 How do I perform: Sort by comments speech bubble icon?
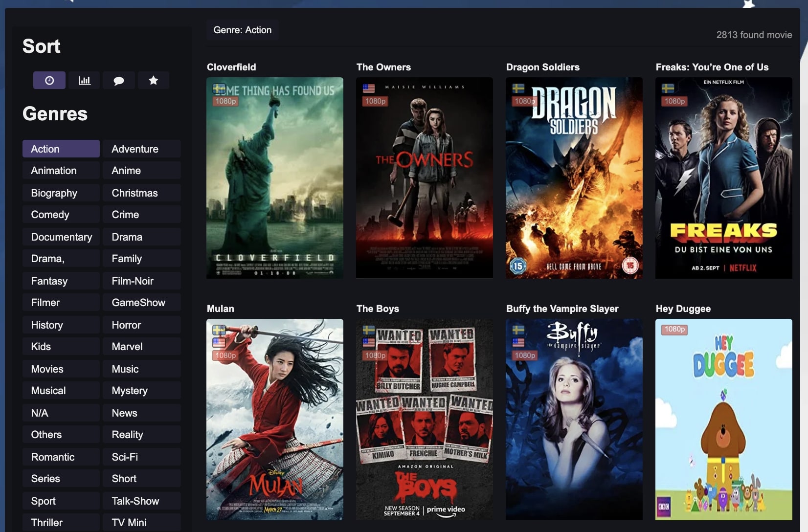[x=119, y=80]
